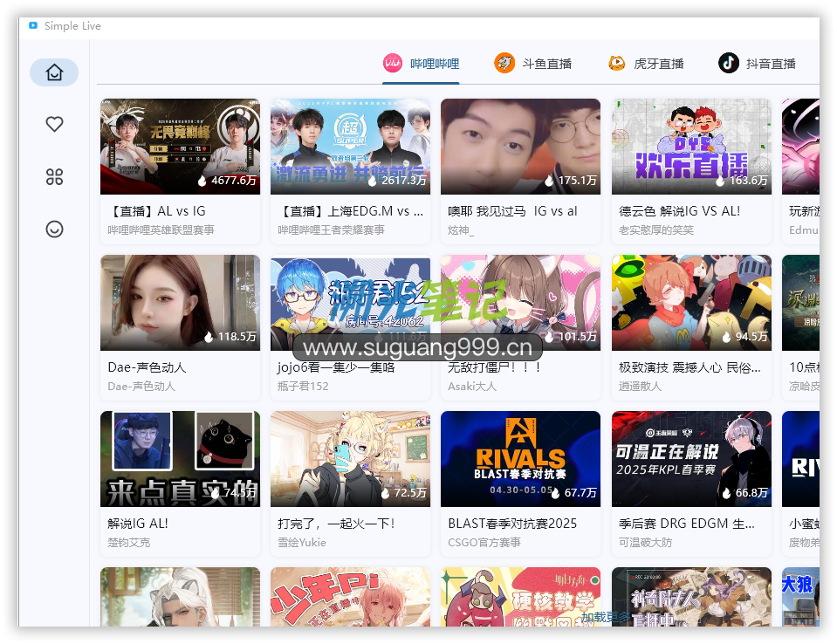
Task: Click the title 极致演技 震撼人心 民俗...
Action: click(x=689, y=367)
